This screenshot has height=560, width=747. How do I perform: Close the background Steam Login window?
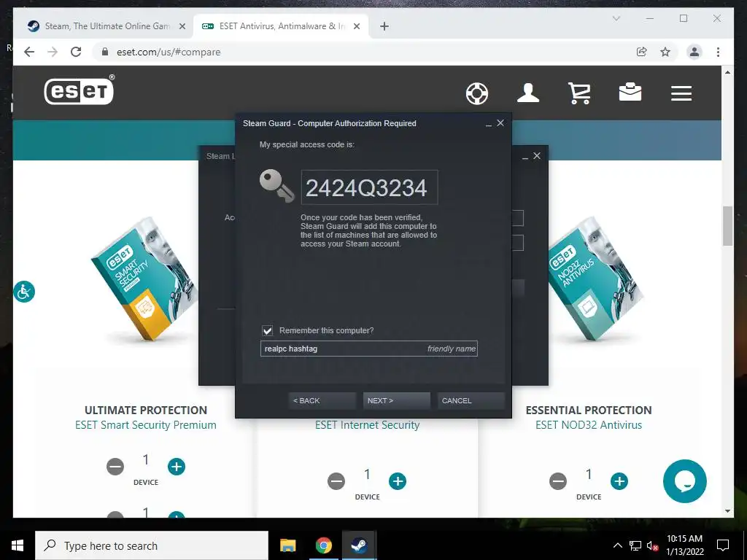click(x=537, y=156)
